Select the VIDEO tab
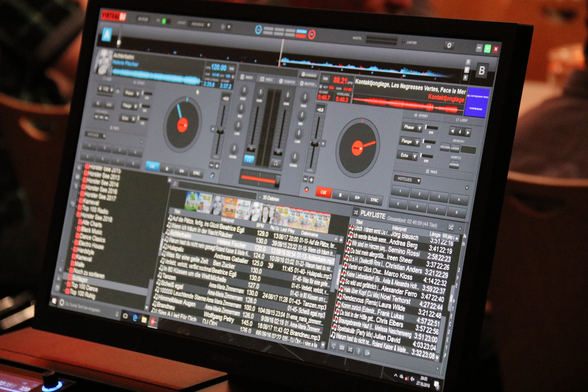Screen dimensions: 588x392 point(266,79)
